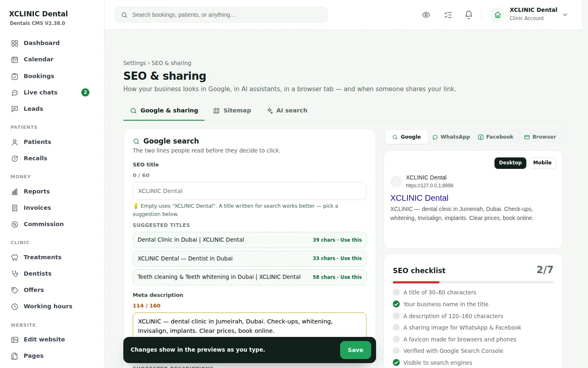This screenshot has height=368, width=588.
Task: Click the Settings breadcrumb link
Action: click(134, 63)
